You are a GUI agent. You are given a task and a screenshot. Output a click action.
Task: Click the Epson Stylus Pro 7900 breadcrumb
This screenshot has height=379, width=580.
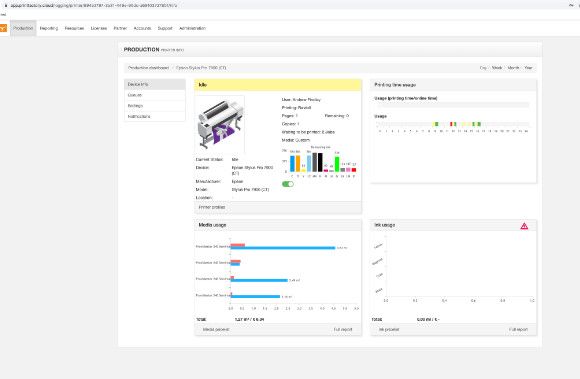[x=201, y=68]
